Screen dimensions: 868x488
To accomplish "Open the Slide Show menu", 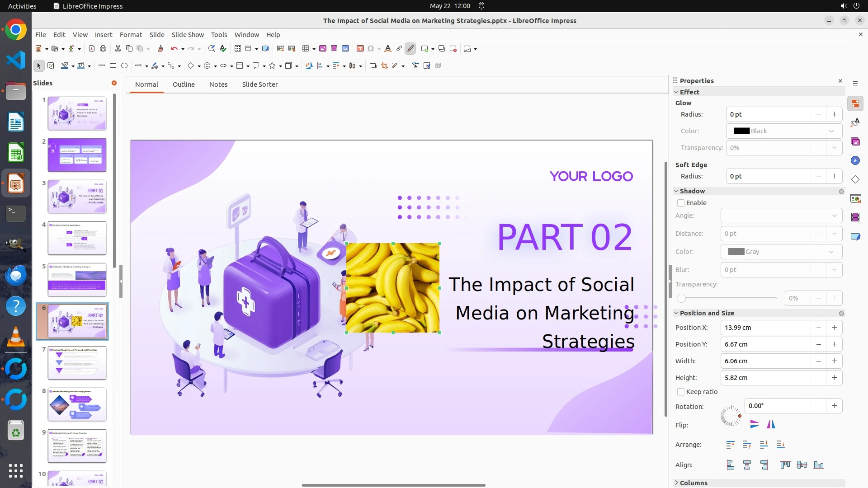I will pyautogui.click(x=188, y=35).
